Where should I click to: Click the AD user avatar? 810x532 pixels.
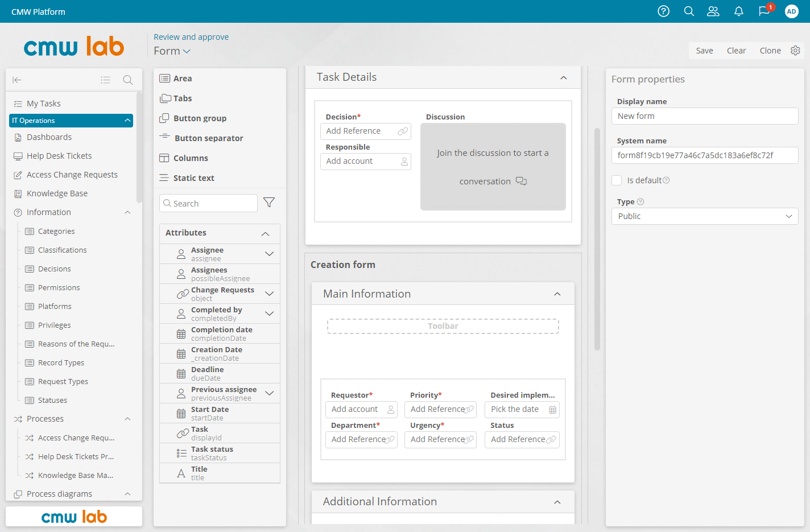coord(791,11)
